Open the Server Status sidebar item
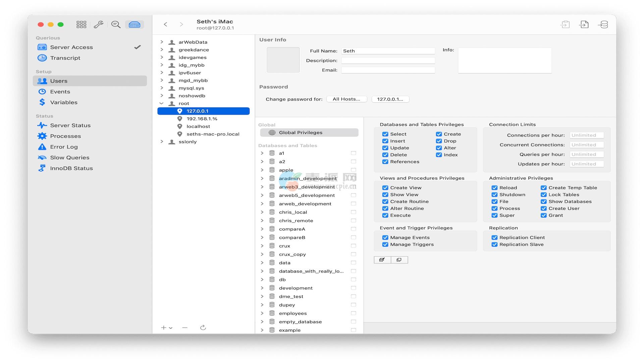The width and height of the screenshot is (644, 362). (x=70, y=125)
